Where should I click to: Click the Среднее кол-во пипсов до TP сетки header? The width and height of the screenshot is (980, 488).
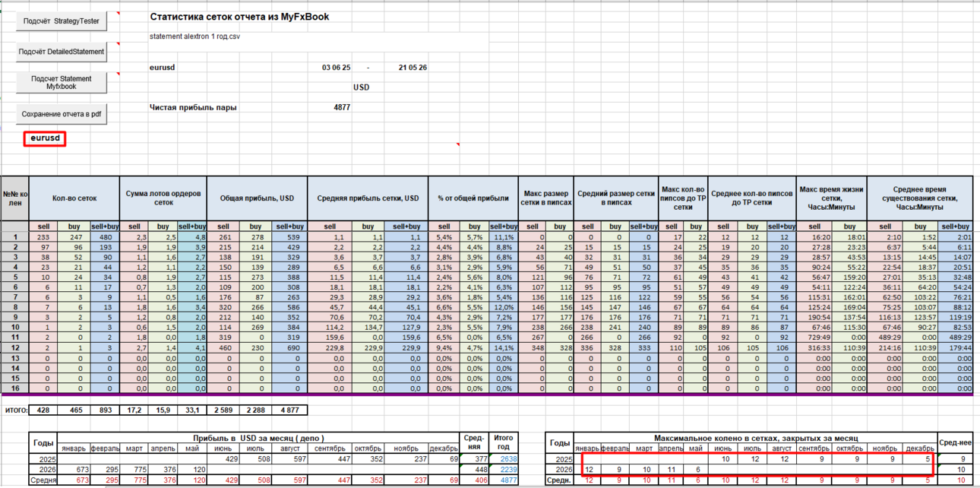[752, 198]
